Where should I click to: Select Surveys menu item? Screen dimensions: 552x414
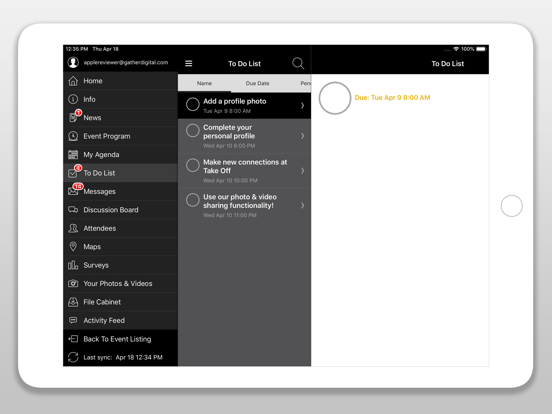click(x=120, y=265)
